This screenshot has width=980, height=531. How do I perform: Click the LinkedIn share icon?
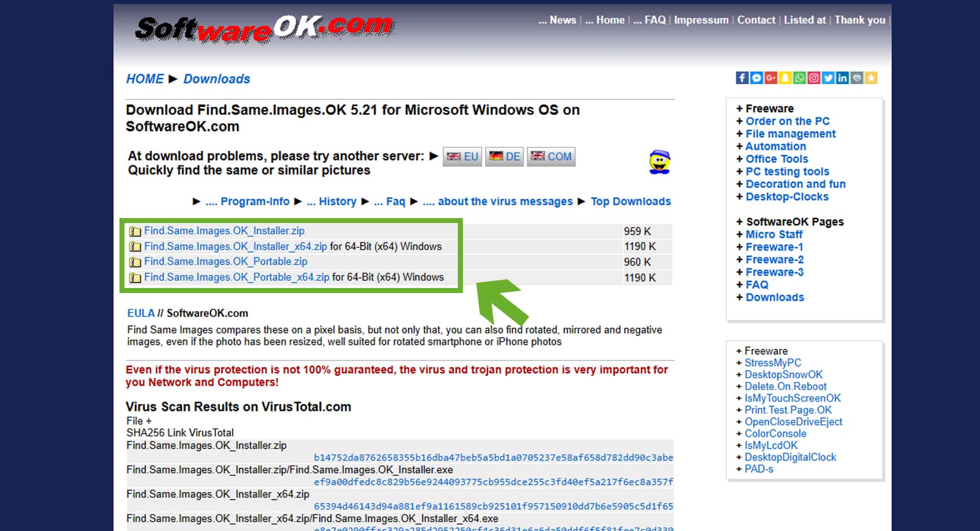(842, 78)
